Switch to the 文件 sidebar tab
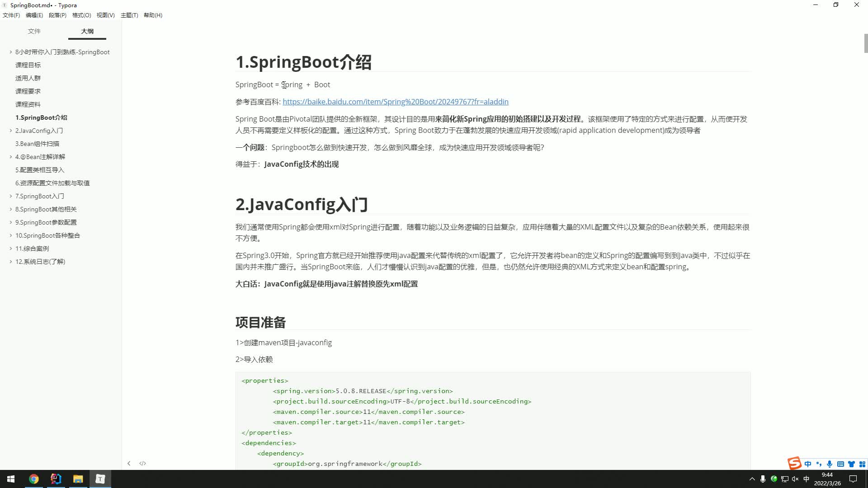This screenshot has height=488, width=868. pos(34,31)
